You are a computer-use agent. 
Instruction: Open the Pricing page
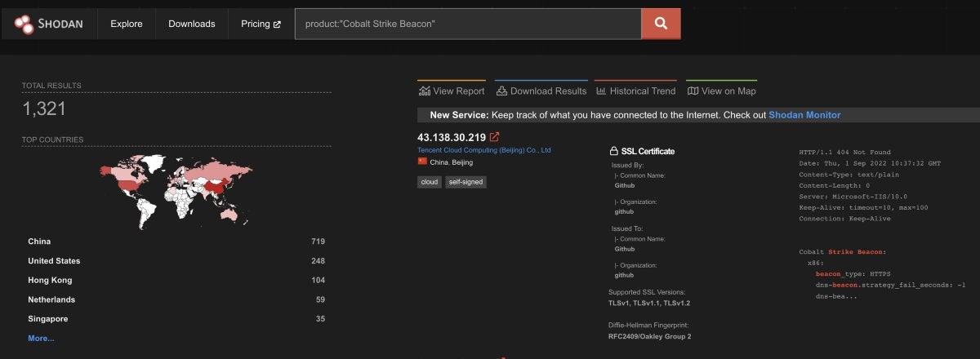click(261, 24)
